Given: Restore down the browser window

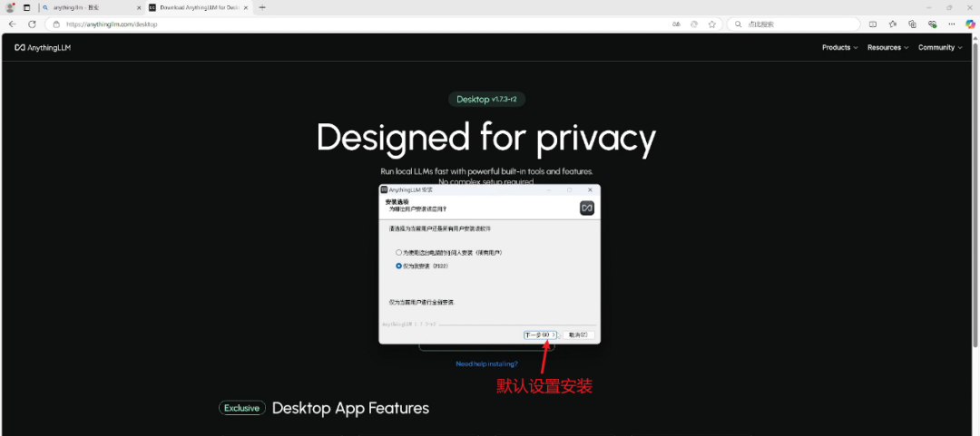Looking at the screenshot, I should coord(949,7).
